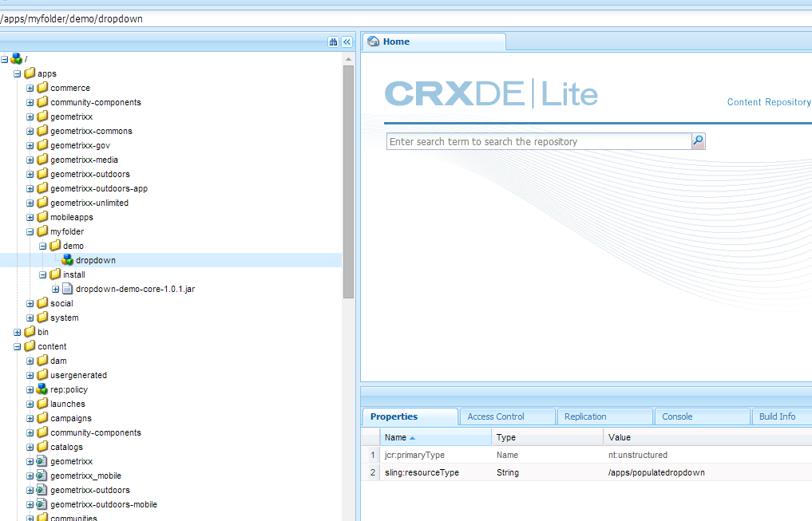Click the demo folder icon
Viewport: 812px width, 521px height.
point(55,246)
